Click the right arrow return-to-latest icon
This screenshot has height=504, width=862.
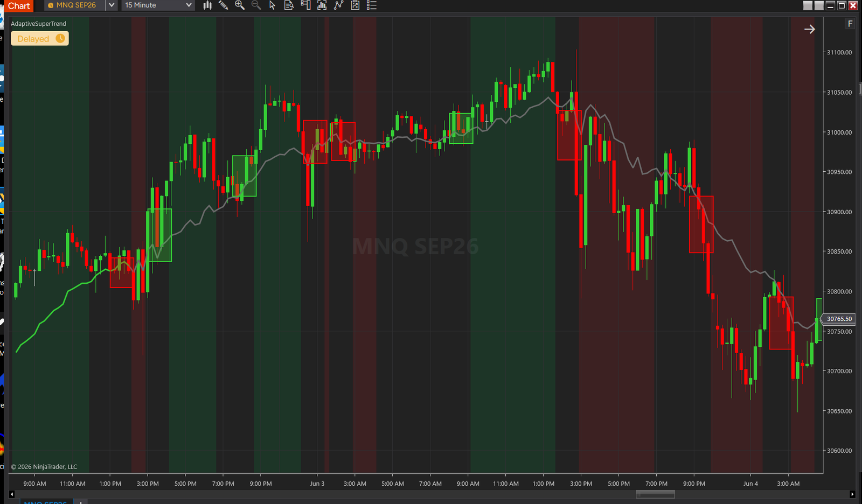pyautogui.click(x=810, y=29)
